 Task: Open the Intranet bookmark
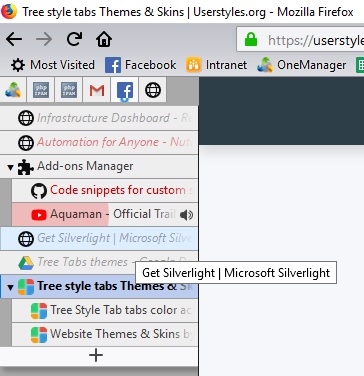click(217, 65)
